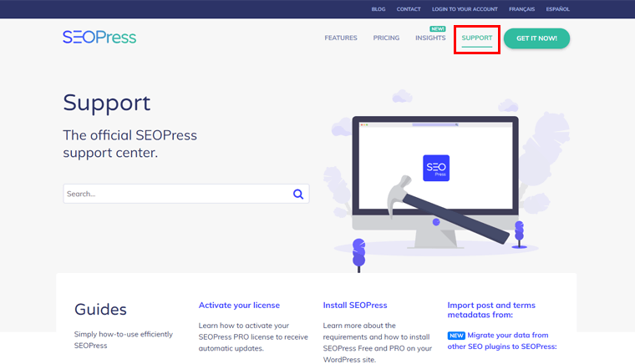Open the Insights menu item
This screenshot has height=364, width=635.
430,38
